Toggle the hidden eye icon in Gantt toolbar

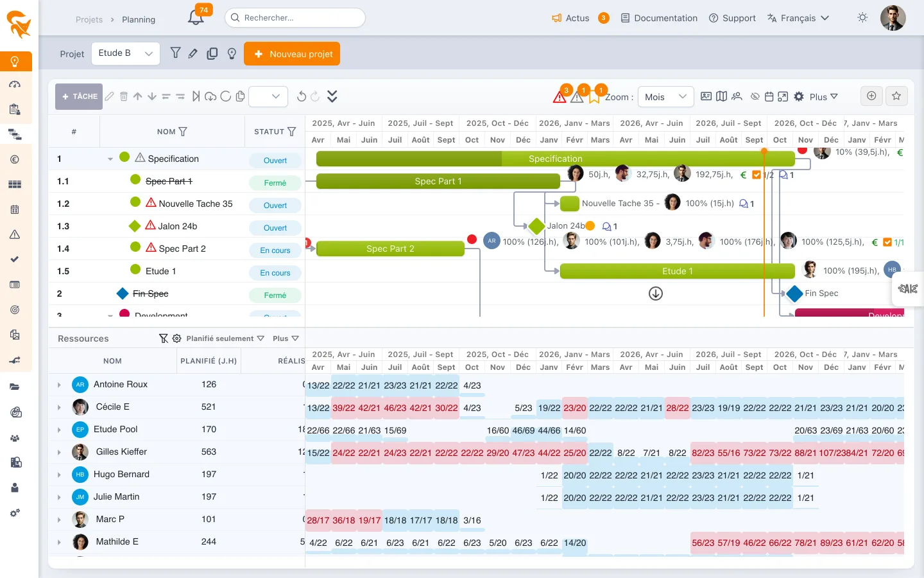[x=755, y=96]
